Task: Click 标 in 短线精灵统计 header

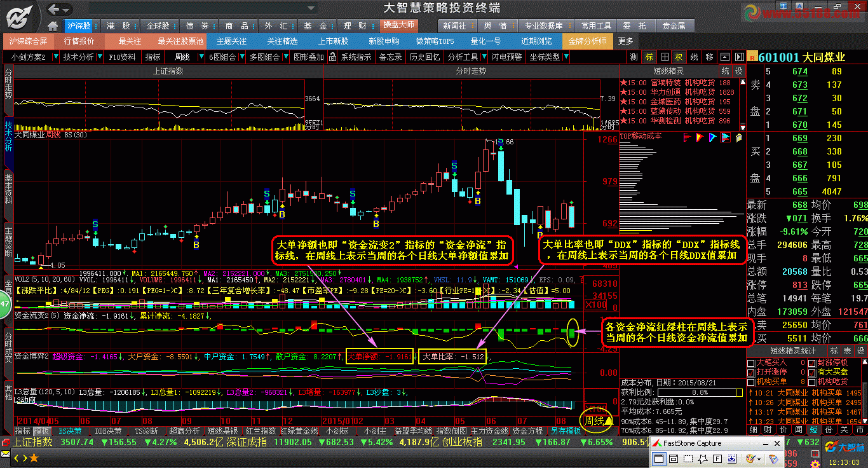Action: 834,351
